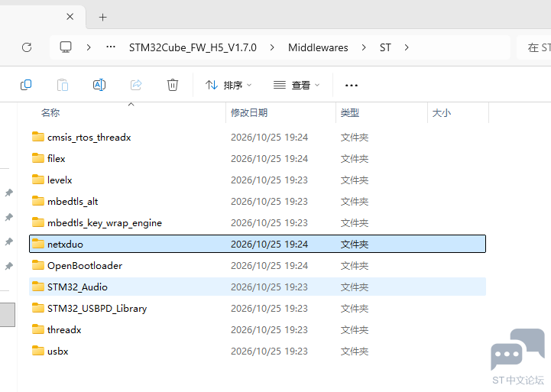Sort by 大小 column header
Screen dimensions: 551x392
(x=442, y=113)
